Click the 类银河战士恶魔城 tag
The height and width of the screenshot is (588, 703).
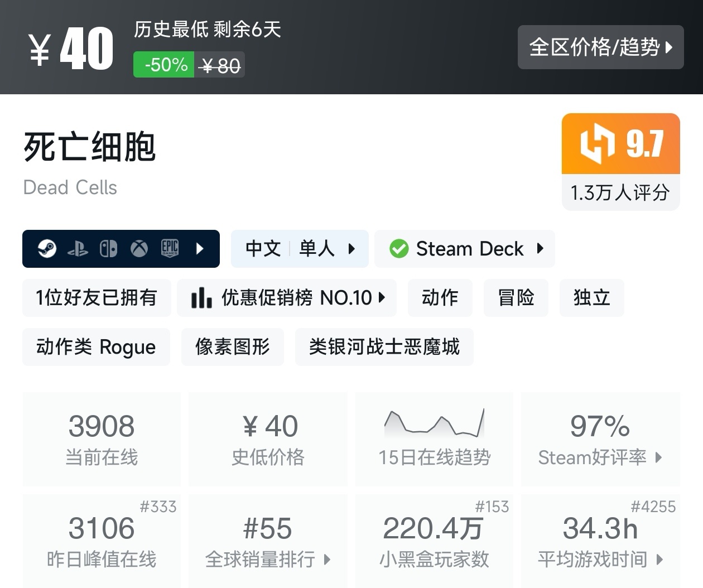pos(384,347)
